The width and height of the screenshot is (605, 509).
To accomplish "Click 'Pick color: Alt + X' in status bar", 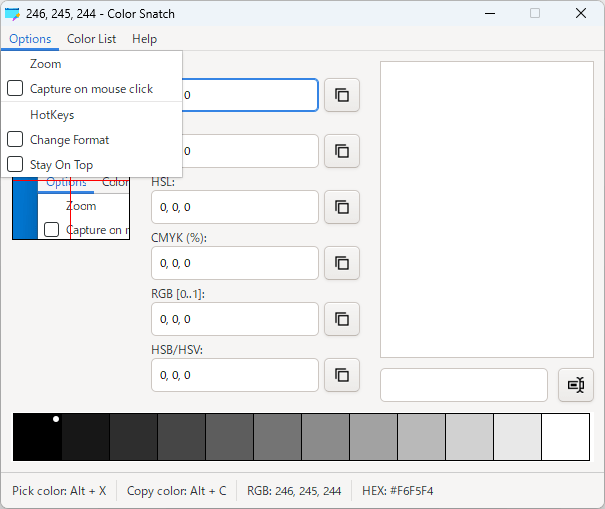I will coord(59,491).
